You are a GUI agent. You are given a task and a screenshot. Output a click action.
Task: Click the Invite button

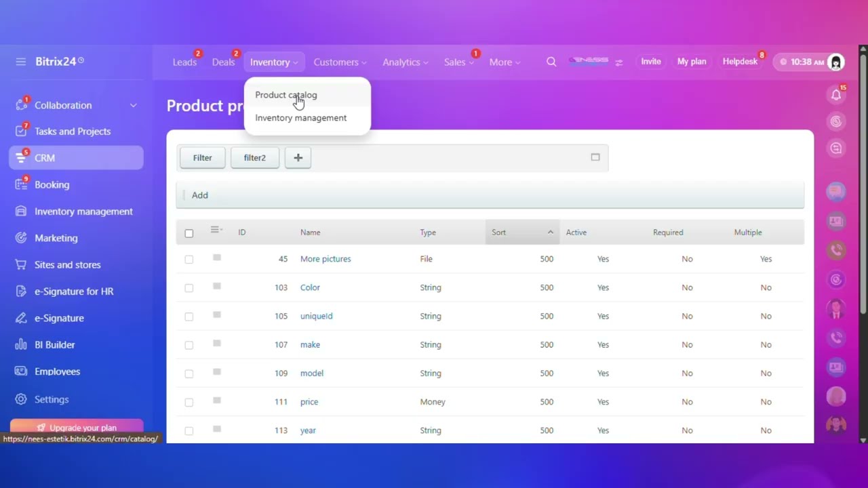click(651, 62)
